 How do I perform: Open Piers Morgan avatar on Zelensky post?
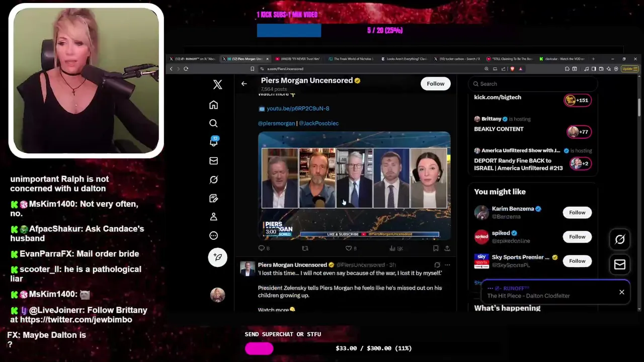[247, 268]
